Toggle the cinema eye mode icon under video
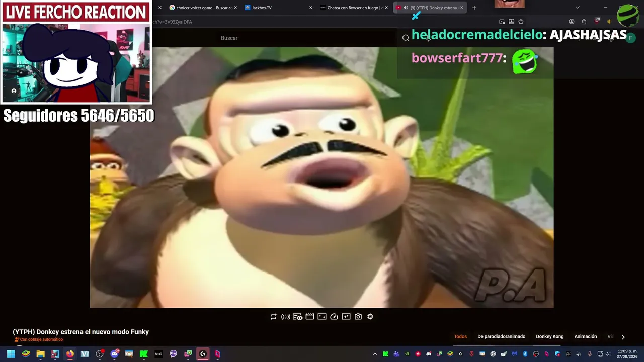The width and height of the screenshot is (644, 362). click(298, 317)
